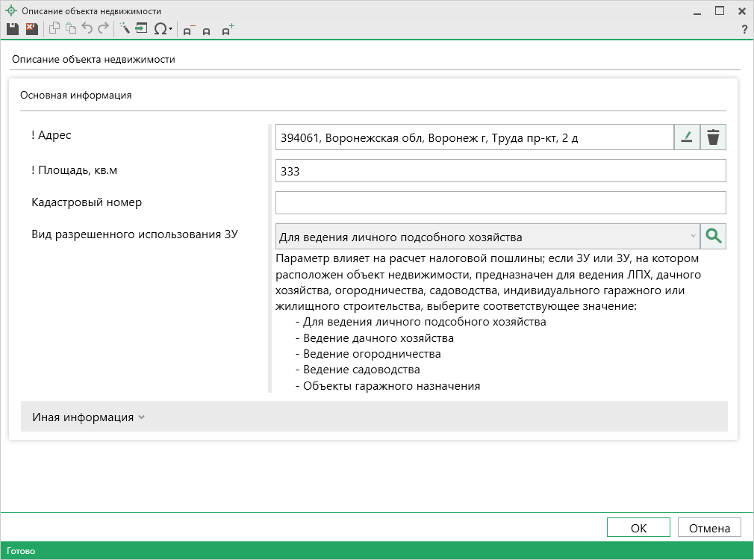Click hint line 'Ведение огородничества'
Screen dimensions: 754x560
(372, 354)
